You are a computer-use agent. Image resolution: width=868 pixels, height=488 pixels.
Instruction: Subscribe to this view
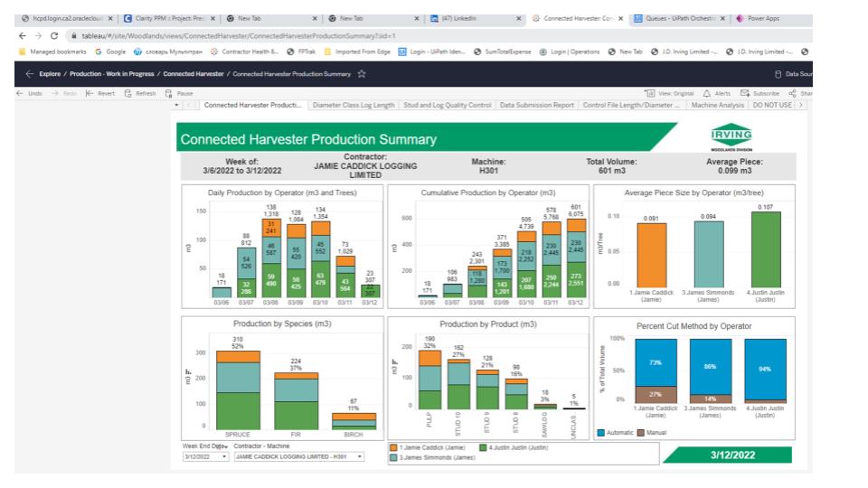pyautogui.click(x=759, y=93)
